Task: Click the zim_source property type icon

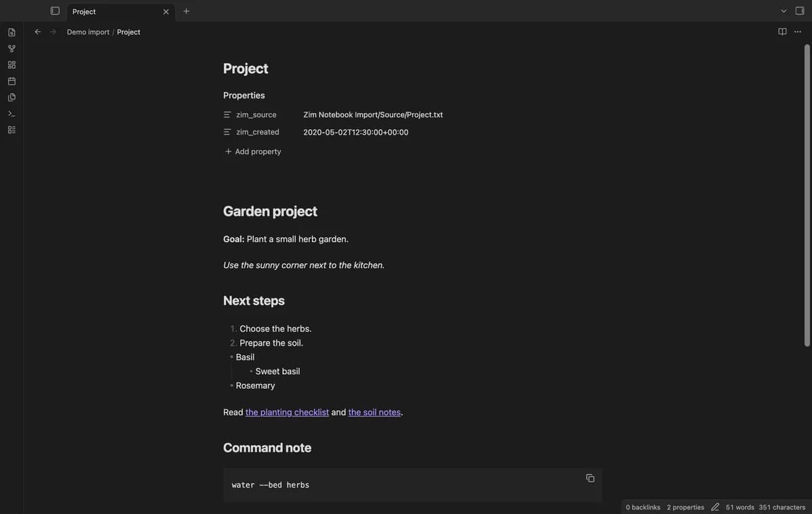Action: (227, 115)
